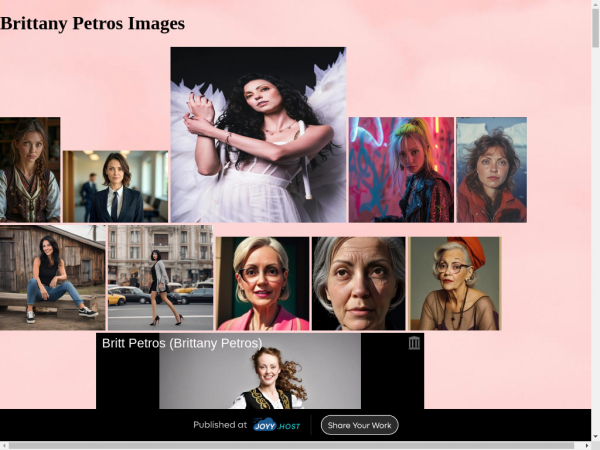Click the vertical scrollbar up arrow
The image size is (600, 450).
click(595, 6)
